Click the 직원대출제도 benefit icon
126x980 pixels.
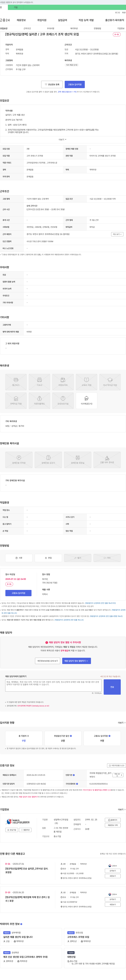pos(39,401)
